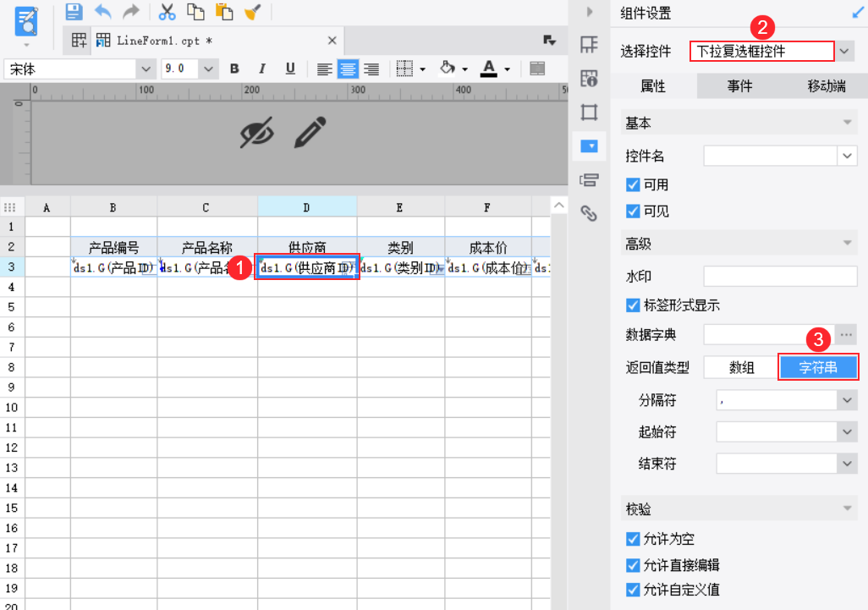Collapse the 校验 section
The image size is (868, 610).
coord(847,508)
